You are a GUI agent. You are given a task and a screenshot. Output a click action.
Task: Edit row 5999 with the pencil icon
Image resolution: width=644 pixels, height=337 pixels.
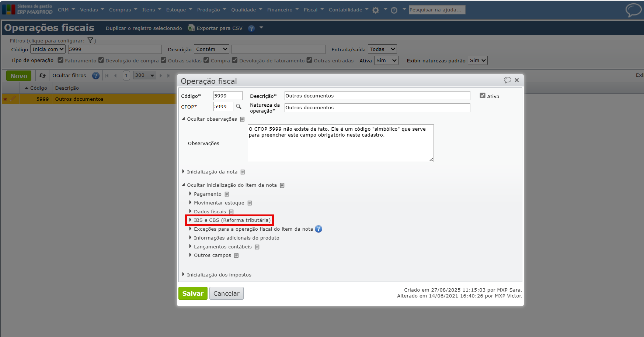point(13,99)
